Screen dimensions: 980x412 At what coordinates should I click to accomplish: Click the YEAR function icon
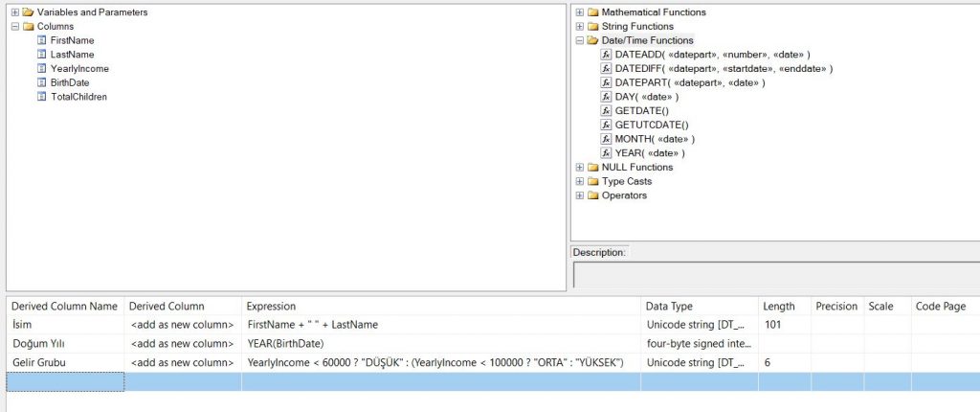coord(606,152)
